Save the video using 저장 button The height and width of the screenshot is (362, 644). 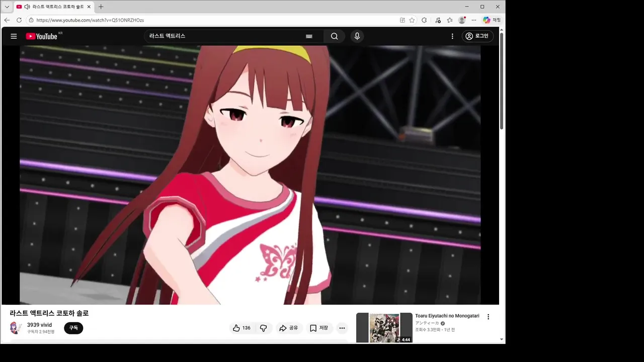(x=319, y=328)
